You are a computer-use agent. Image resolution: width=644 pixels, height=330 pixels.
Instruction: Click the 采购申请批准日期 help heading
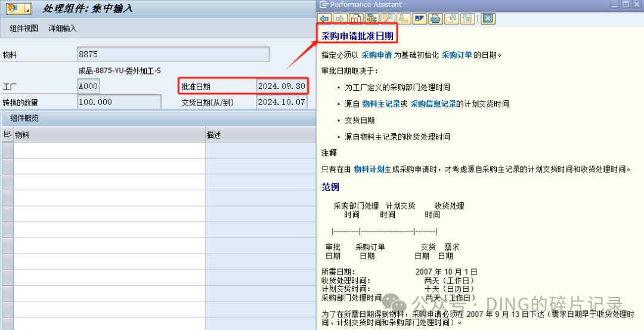tap(357, 36)
